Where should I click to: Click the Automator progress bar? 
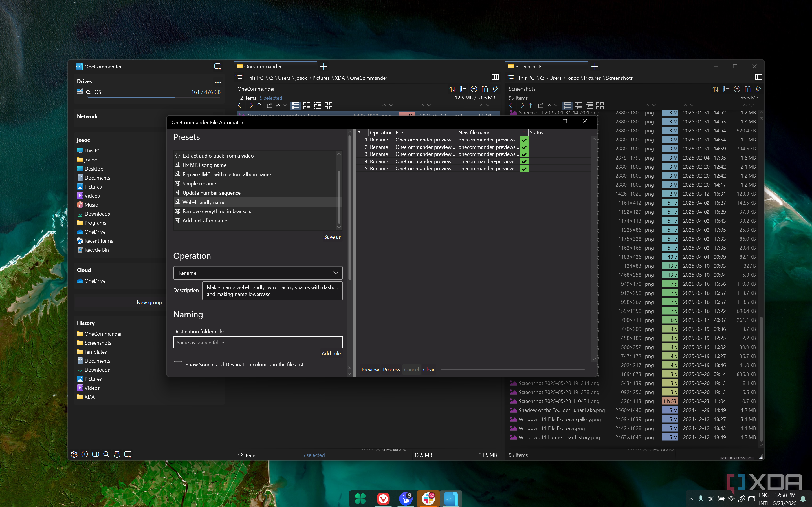point(512,369)
